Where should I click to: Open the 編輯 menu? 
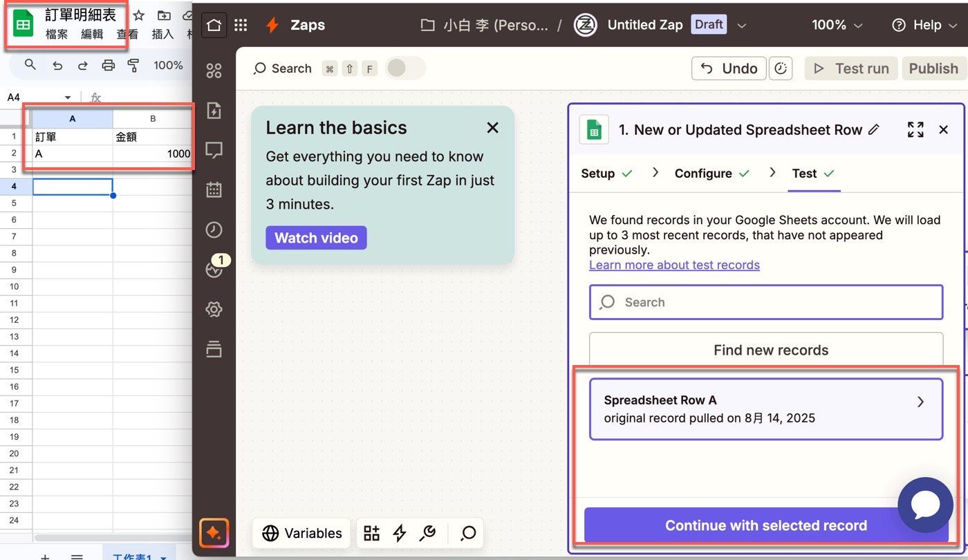tap(92, 34)
